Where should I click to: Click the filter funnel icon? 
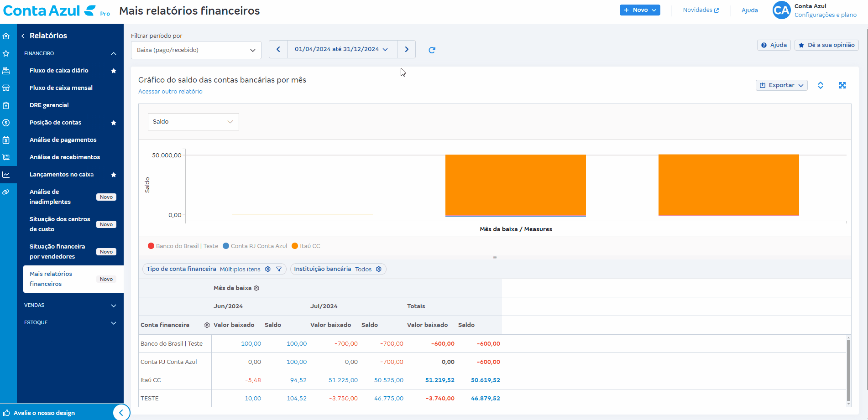click(x=279, y=270)
